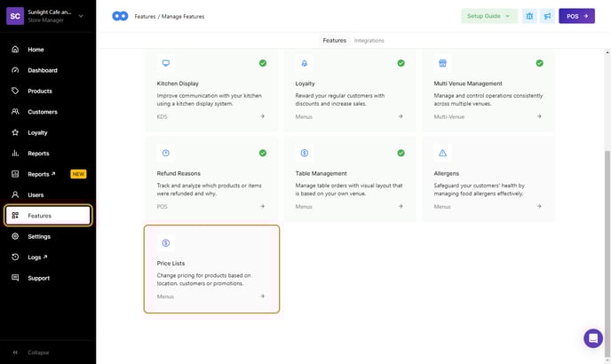Click the bug report icon in header

click(529, 16)
